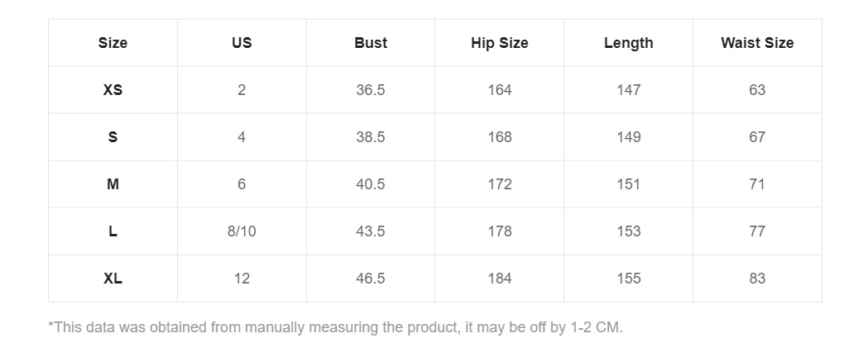Click the 172 hip size value
This screenshot has height=362, width=868.
(x=499, y=184)
